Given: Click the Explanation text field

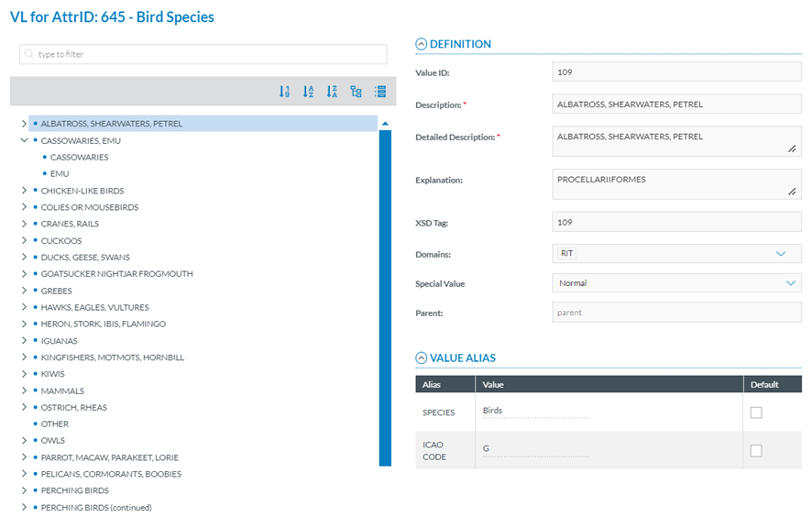Looking at the screenshot, I should point(676,182).
